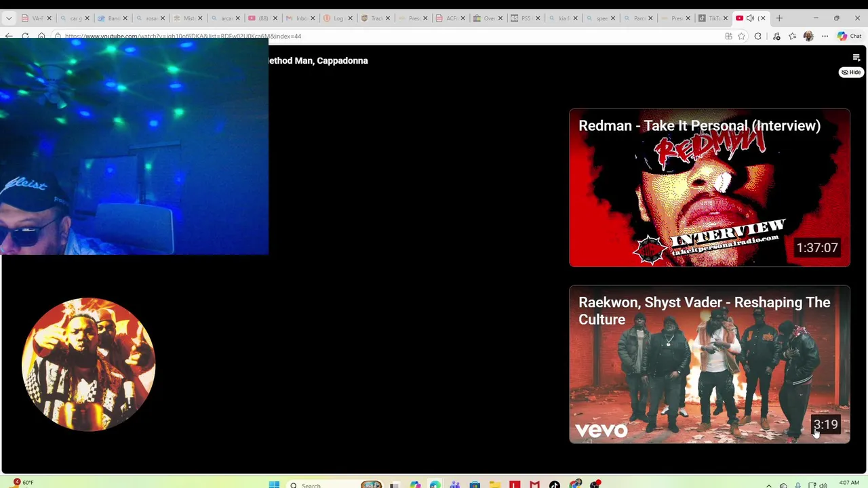The width and height of the screenshot is (868, 488).
Task: Open the TikTok taskbar icon
Action: (x=554, y=485)
